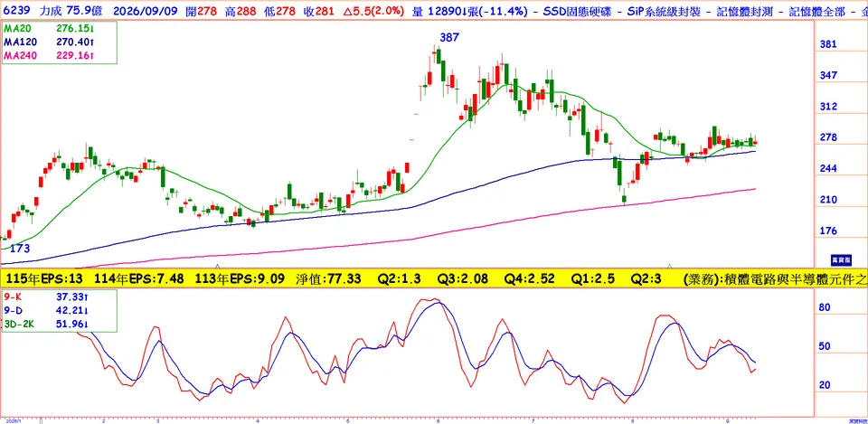This screenshot has width=868, height=424.
Task: Select the date 2026/09/09
Action: [x=146, y=11]
